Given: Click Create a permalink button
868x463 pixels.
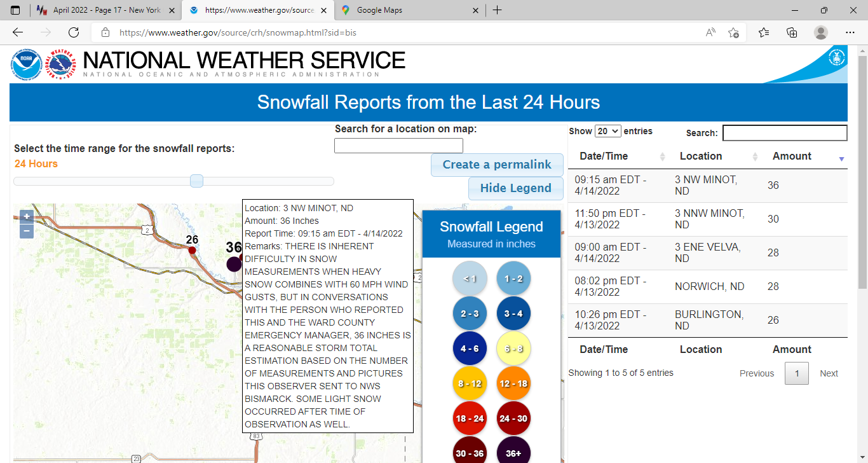Looking at the screenshot, I should coord(497,165).
